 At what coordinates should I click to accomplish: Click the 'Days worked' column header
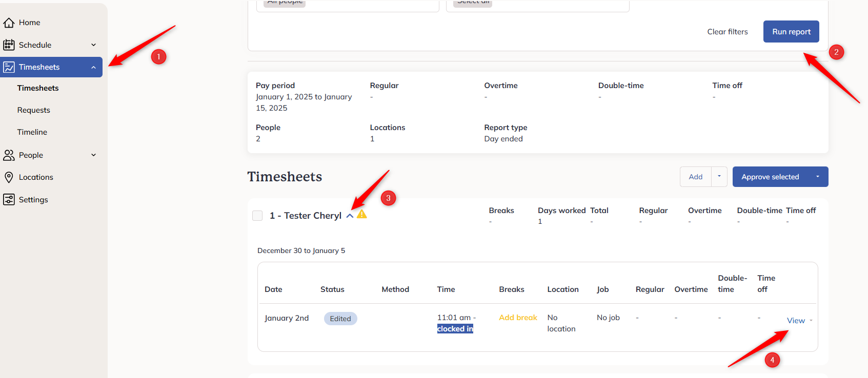pos(562,211)
